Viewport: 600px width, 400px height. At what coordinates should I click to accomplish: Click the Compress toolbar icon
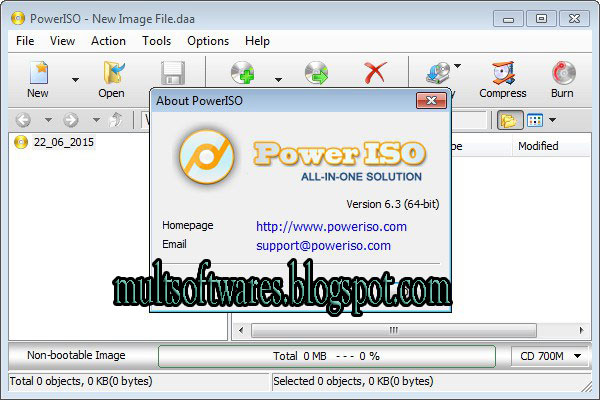point(503,73)
